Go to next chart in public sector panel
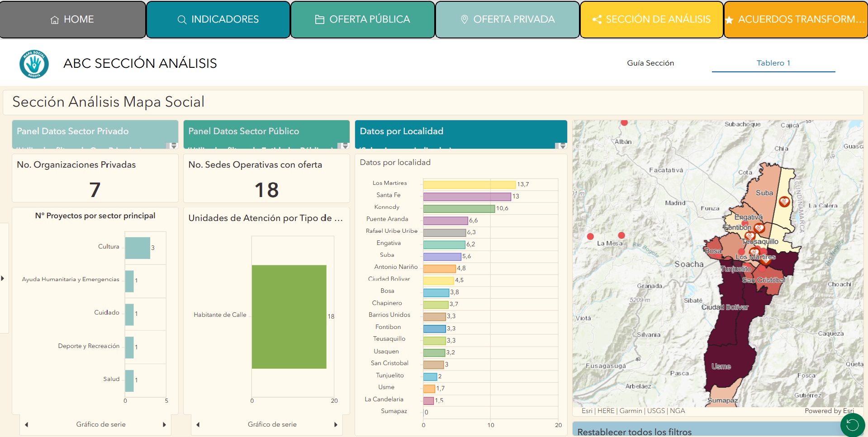 (x=336, y=425)
